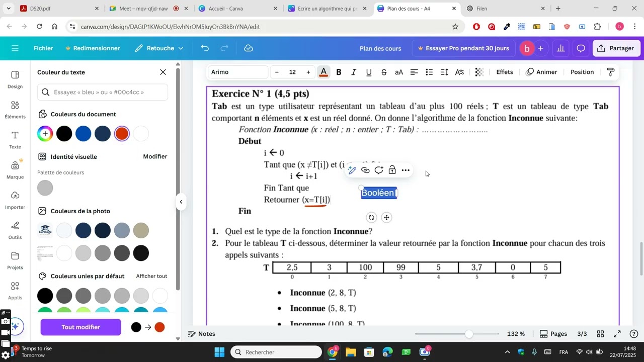The image size is (644, 362).
Task: Click Afficher tout default colors
Action: (x=151, y=276)
